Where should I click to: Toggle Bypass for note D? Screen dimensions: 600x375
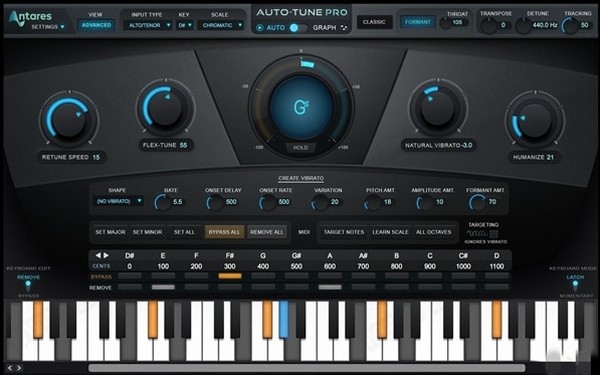[x=497, y=276]
